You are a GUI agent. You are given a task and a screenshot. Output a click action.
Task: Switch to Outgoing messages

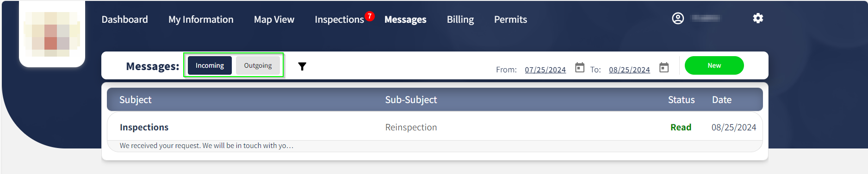[258, 65]
